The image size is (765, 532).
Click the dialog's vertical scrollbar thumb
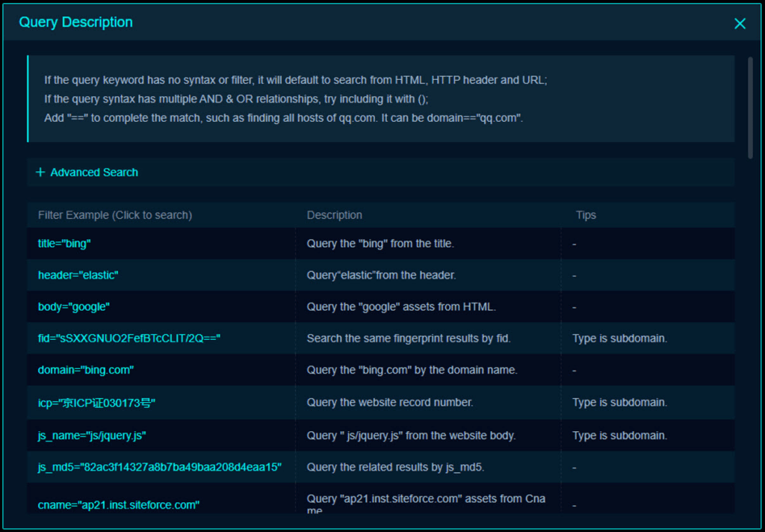pyautogui.click(x=750, y=108)
